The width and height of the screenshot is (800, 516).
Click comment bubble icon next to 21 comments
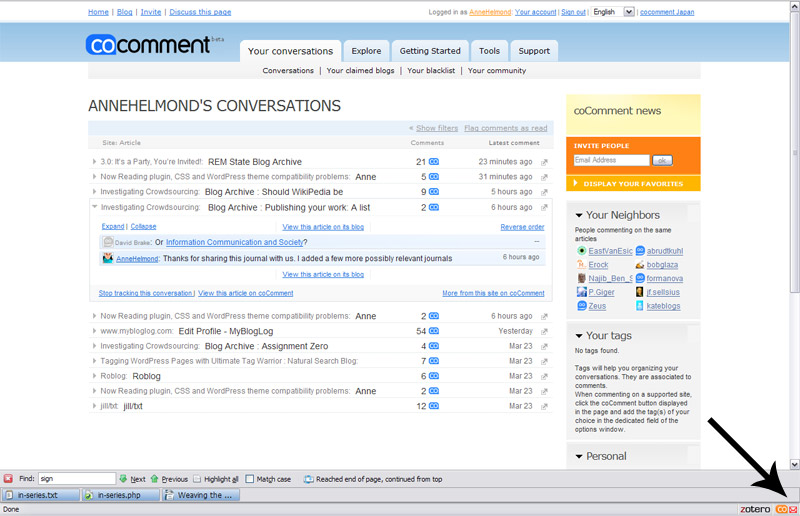[x=434, y=162]
